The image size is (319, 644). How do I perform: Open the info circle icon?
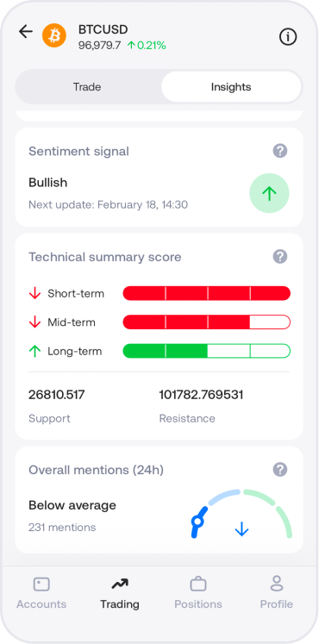click(288, 37)
